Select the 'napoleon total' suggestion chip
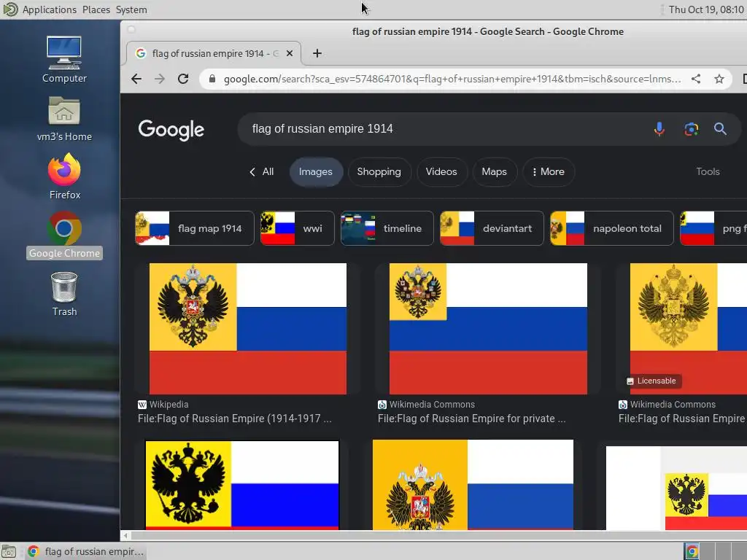 612,228
